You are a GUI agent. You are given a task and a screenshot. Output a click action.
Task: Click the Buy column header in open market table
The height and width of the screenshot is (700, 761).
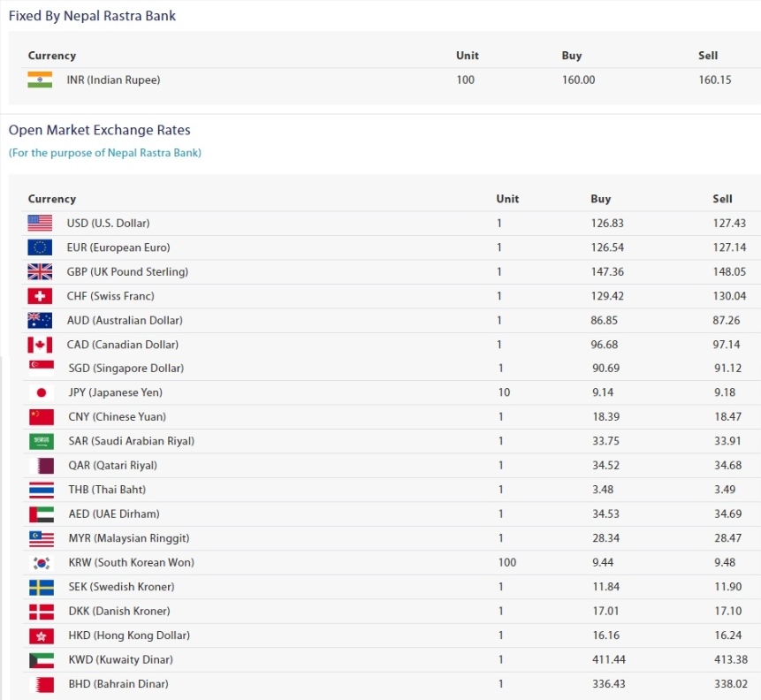coord(600,199)
